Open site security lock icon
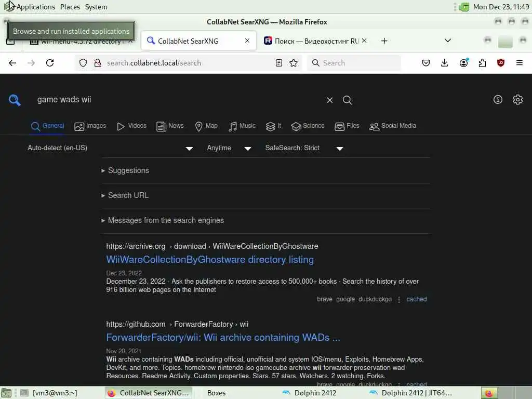 tap(98, 63)
